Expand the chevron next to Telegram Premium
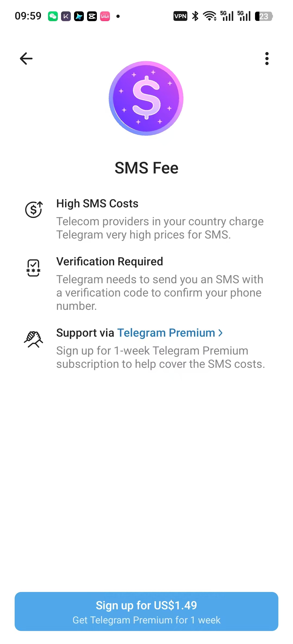The height and width of the screenshot is (644, 293). click(221, 333)
